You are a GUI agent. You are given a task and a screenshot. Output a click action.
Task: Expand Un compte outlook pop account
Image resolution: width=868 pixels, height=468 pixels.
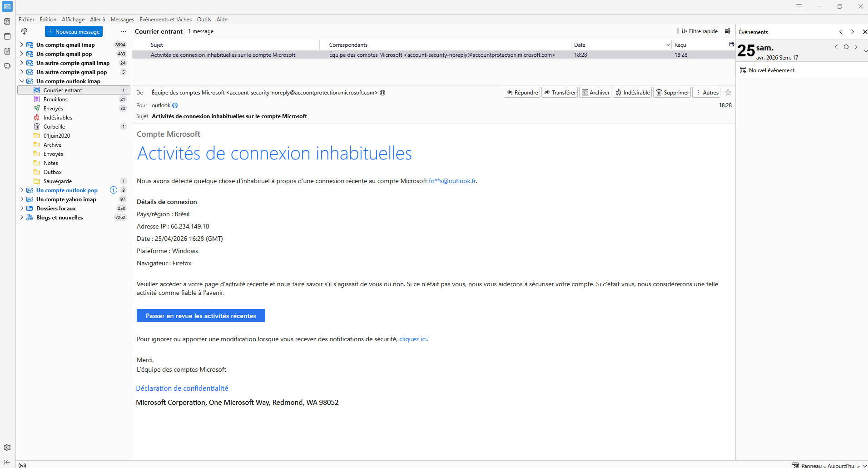tap(21, 190)
